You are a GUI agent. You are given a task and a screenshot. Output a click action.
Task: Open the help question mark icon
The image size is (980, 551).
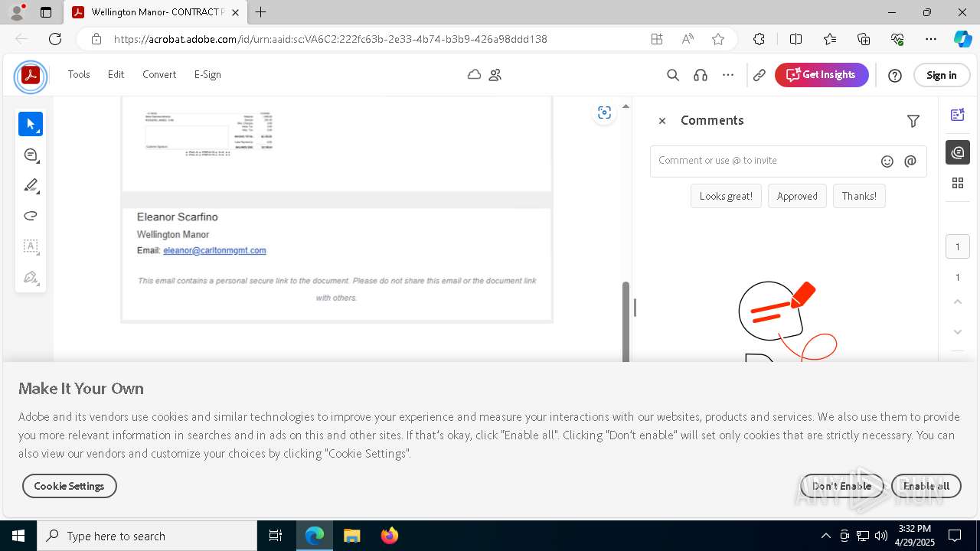pyautogui.click(x=895, y=75)
